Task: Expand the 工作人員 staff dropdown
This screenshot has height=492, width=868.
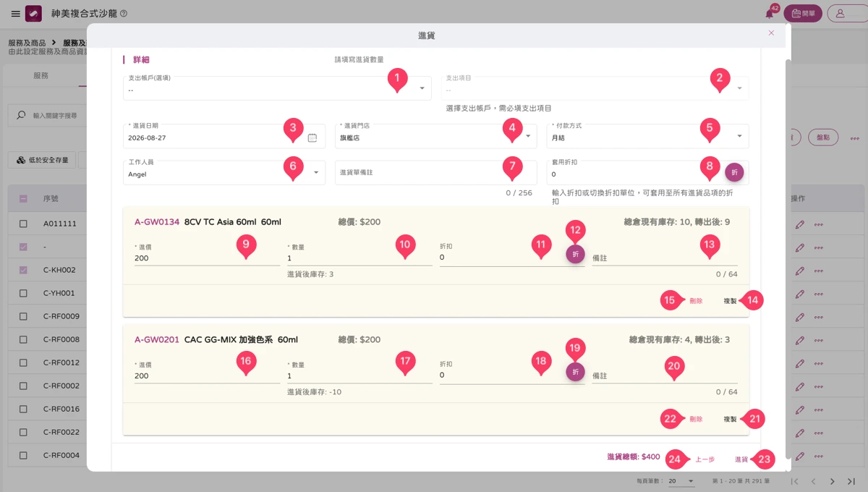Action: click(224, 172)
